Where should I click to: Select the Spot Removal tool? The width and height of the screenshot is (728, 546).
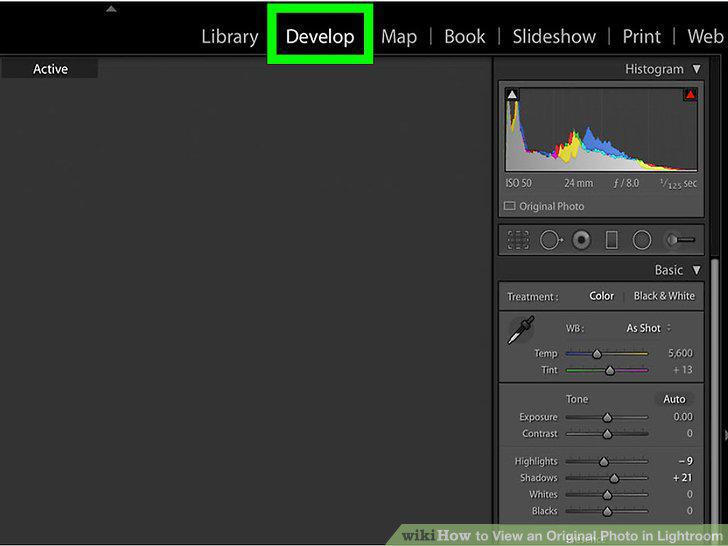(551, 240)
